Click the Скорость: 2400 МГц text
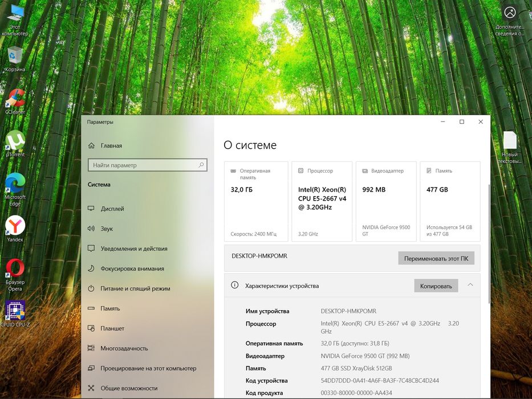Screen dimensions: 532x399 pos(253,234)
